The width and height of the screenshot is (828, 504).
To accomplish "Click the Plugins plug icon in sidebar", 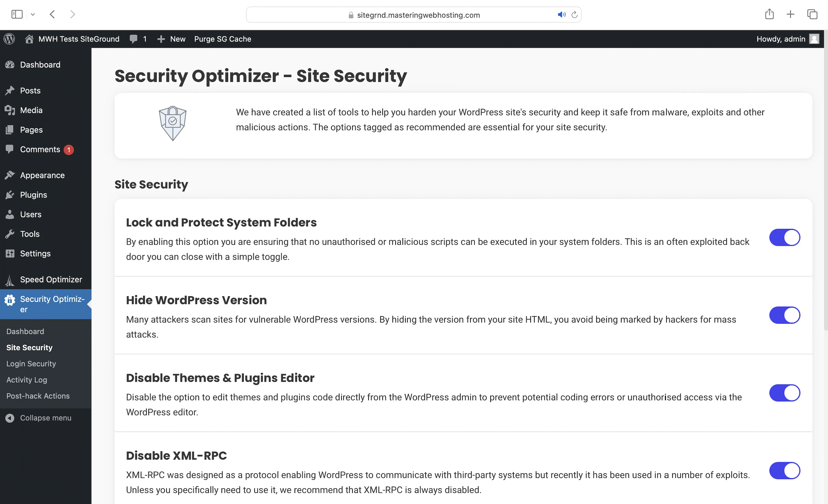I will tap(10, 195).
